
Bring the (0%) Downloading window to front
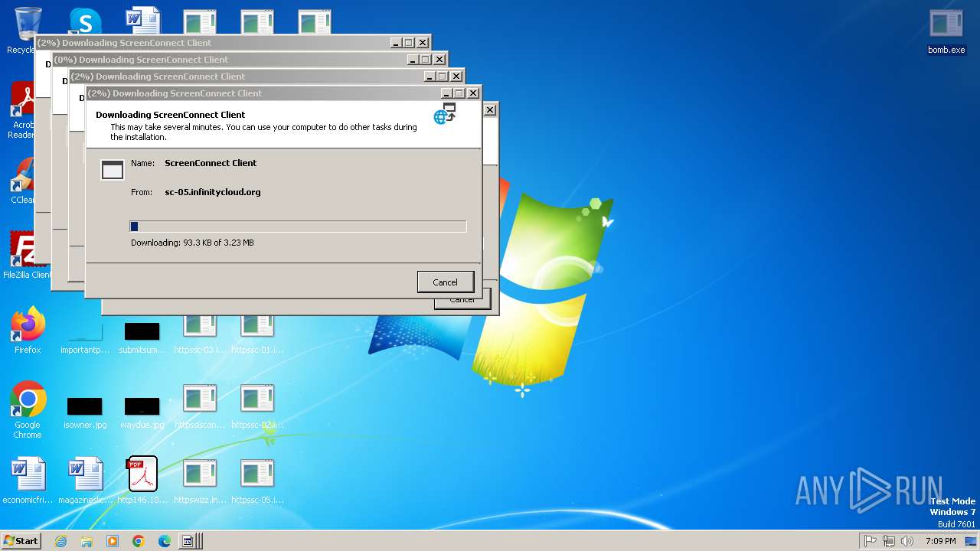tap(230, 60)
